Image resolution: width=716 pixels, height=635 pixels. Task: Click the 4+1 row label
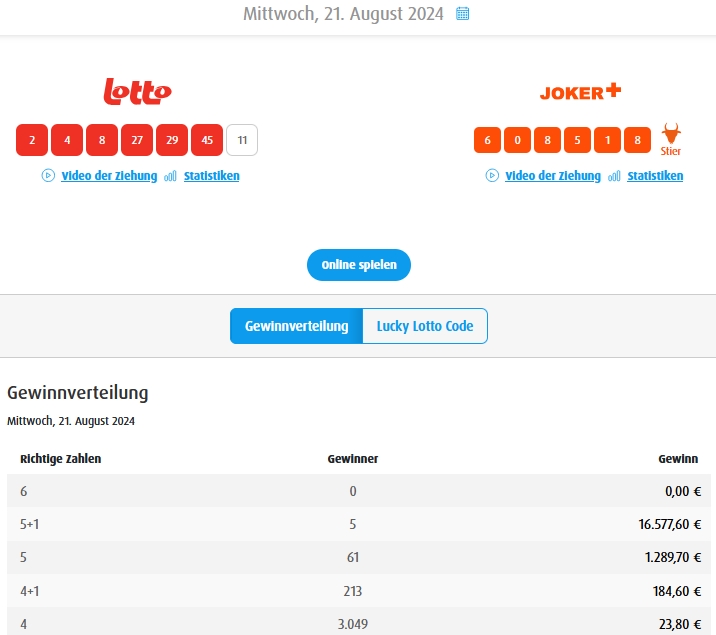pyautogui.click(x=29, y=591)
